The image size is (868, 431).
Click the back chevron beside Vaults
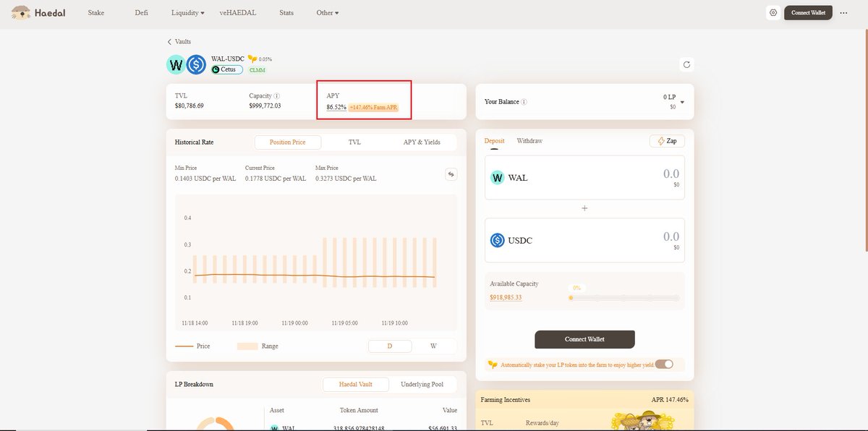170,42
